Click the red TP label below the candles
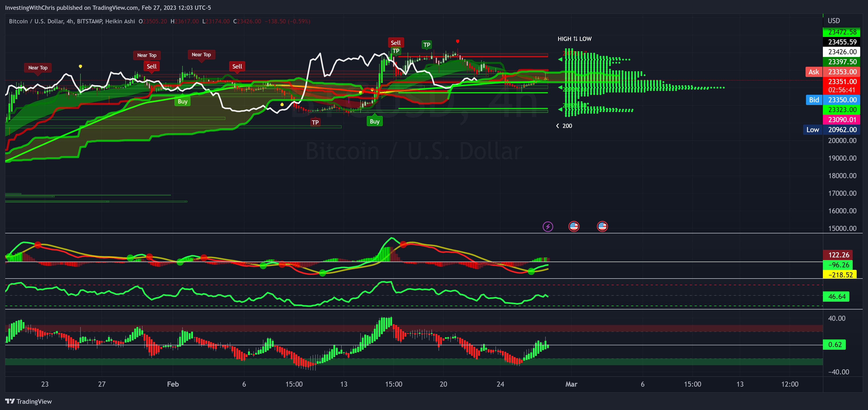Screen dimensions: 868x410 pos(315,122)
